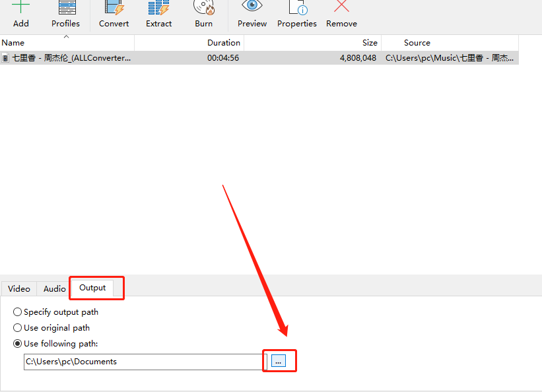Screen dimensions: 542x392
Task: Select the 七里香 - 周杰伦 file name
Action: point(71,58)
